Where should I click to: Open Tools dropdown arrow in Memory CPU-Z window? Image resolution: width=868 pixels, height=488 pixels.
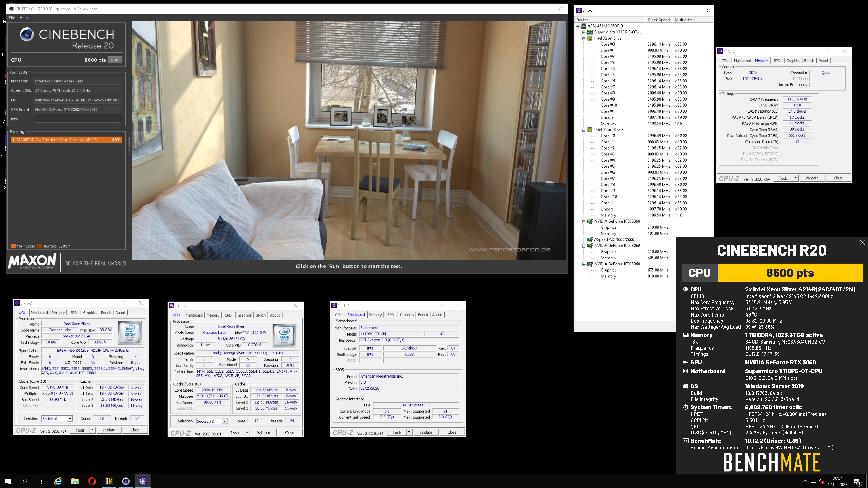point(795,178)
